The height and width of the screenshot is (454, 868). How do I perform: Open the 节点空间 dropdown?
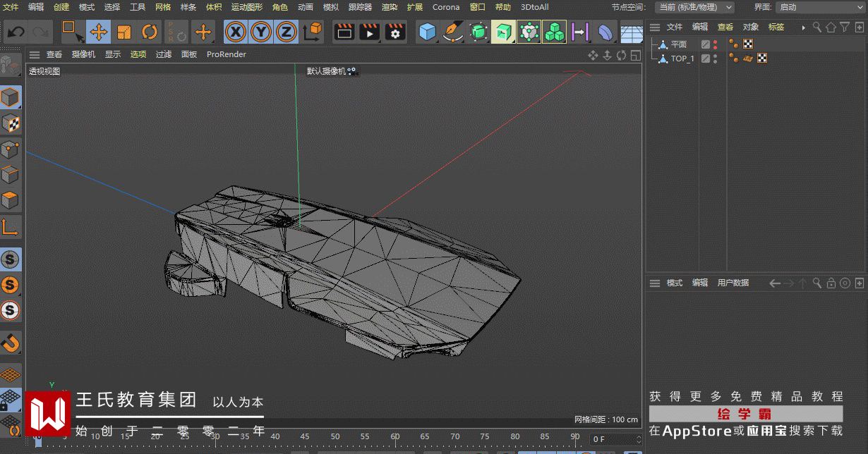(x=694, y=7)
